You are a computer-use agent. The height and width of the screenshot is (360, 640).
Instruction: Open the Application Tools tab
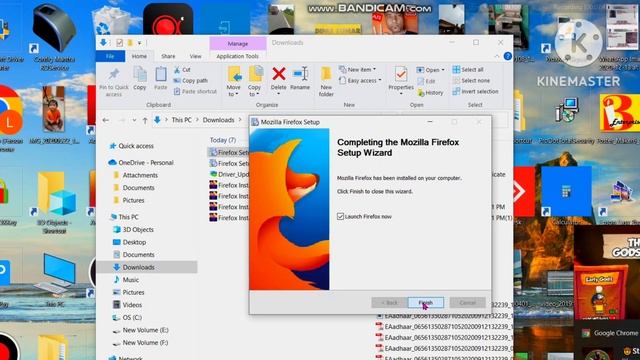[x=238, y=56]
